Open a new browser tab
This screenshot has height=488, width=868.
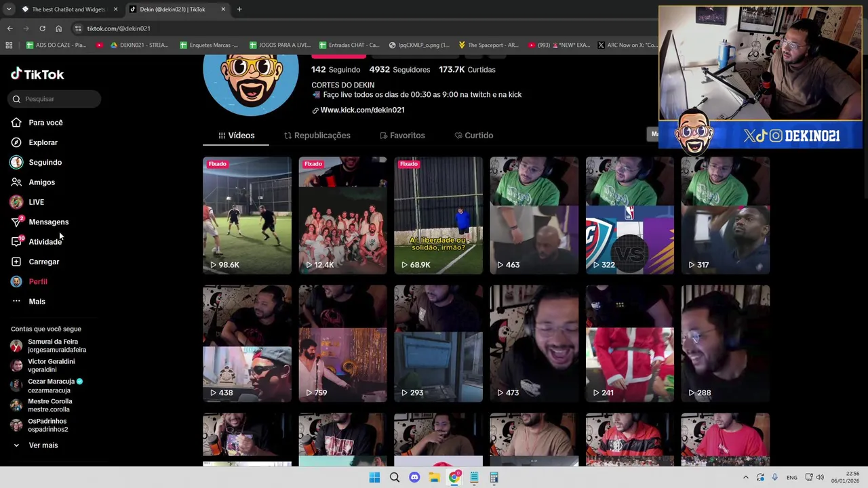[239, 9]
